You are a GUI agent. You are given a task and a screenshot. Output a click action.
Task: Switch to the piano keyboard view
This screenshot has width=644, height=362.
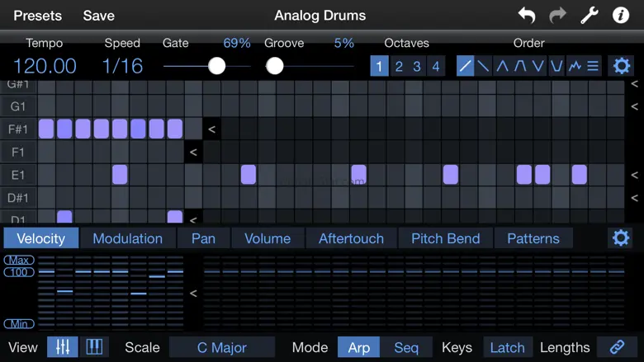coord(94,347)
